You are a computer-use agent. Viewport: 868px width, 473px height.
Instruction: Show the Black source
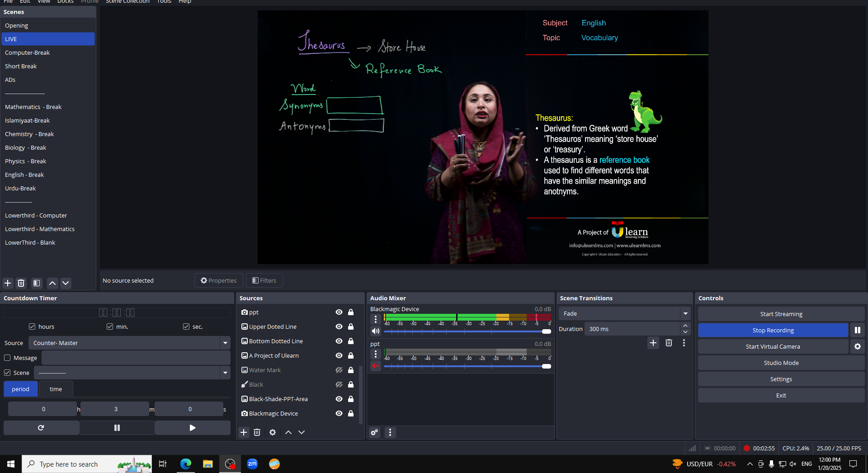[x=339, y=384]
